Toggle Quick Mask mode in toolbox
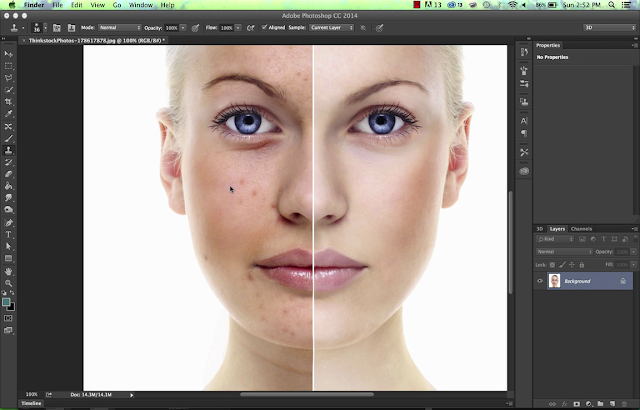This screenshot has width=640, height=410. coord(8,318)
